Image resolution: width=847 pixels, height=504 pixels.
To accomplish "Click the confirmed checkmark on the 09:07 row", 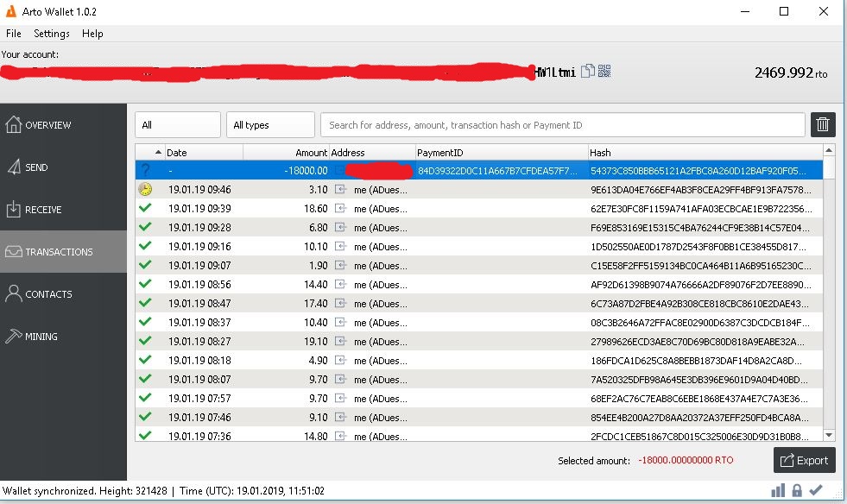I will 145,264.
